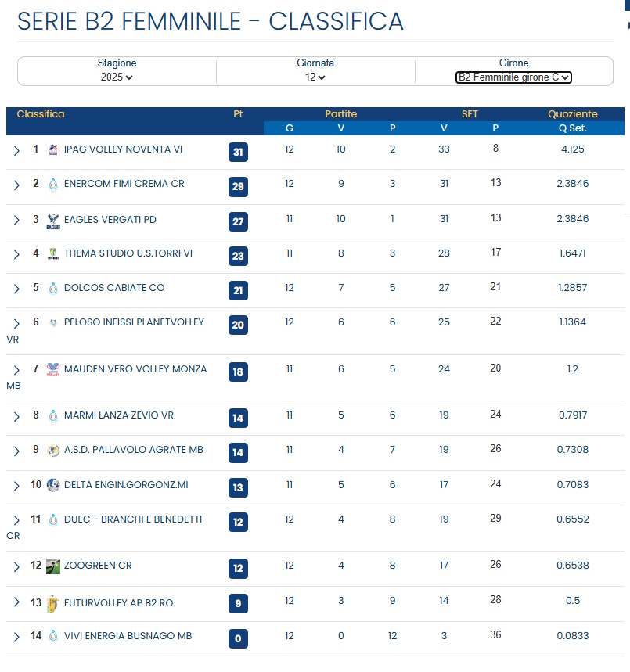Expand the Marmi Lanza Zevio VR row

[16, 416]
